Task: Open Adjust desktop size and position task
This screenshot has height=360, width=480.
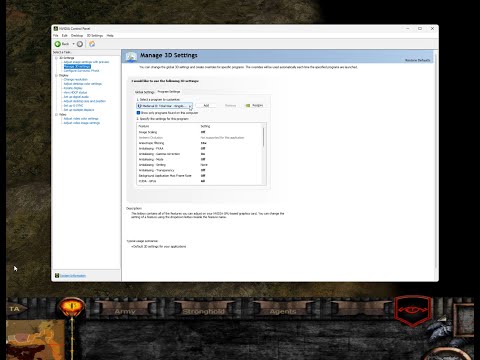Action: tap(85, 101)
